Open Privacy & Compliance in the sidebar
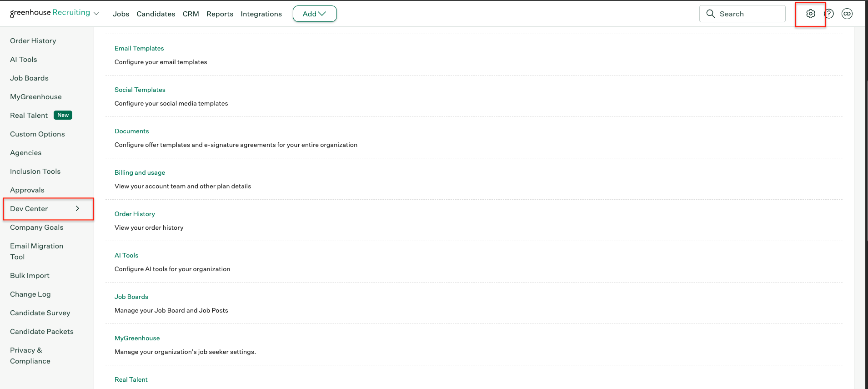The width and height of the screenshot is (868, 389). (30, 356)
